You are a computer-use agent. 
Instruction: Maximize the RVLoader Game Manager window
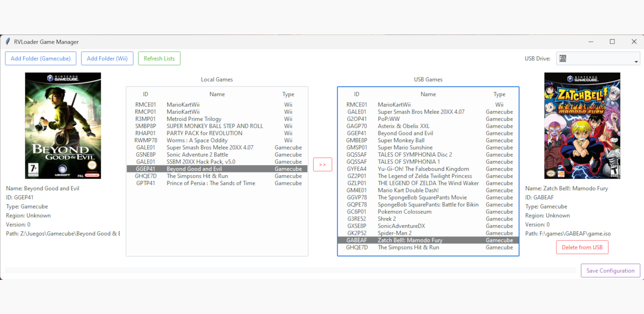[x=612, y=42]
